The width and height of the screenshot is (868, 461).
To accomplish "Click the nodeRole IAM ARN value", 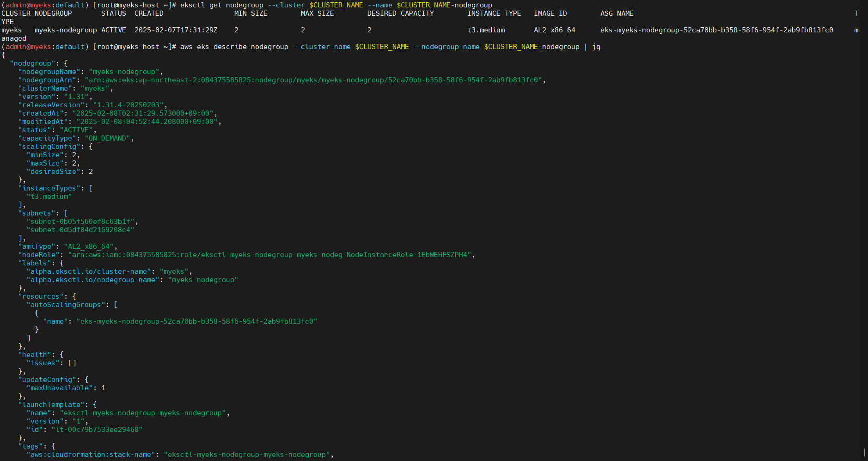I will [270, 255].
